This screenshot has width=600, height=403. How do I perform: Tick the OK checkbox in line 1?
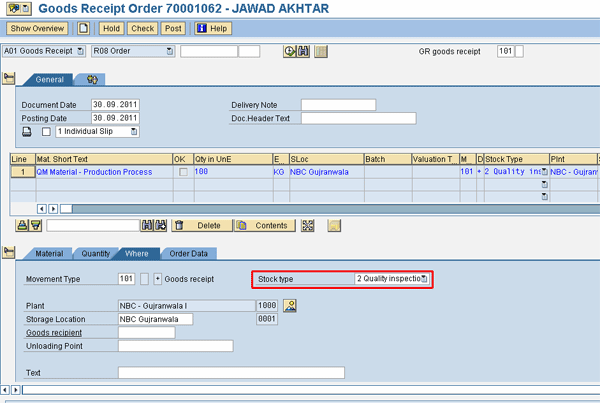tap(182, 172)
